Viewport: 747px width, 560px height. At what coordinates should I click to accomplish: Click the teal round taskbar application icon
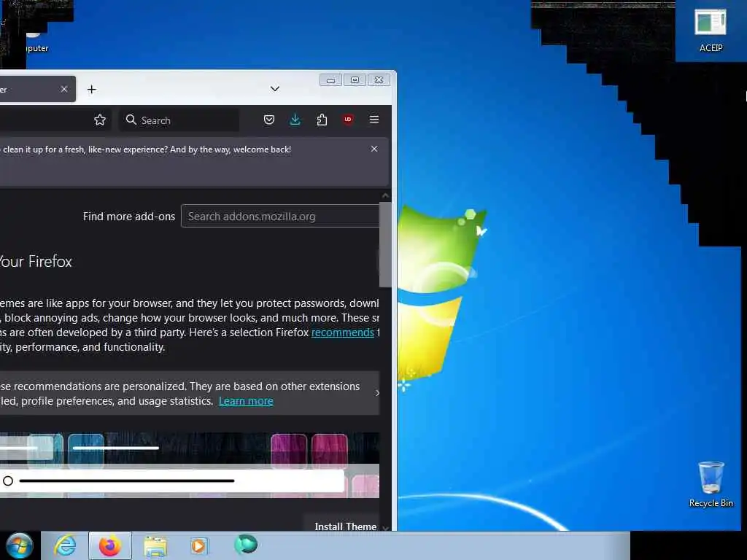pyautogui.click(x=246, y=544)
